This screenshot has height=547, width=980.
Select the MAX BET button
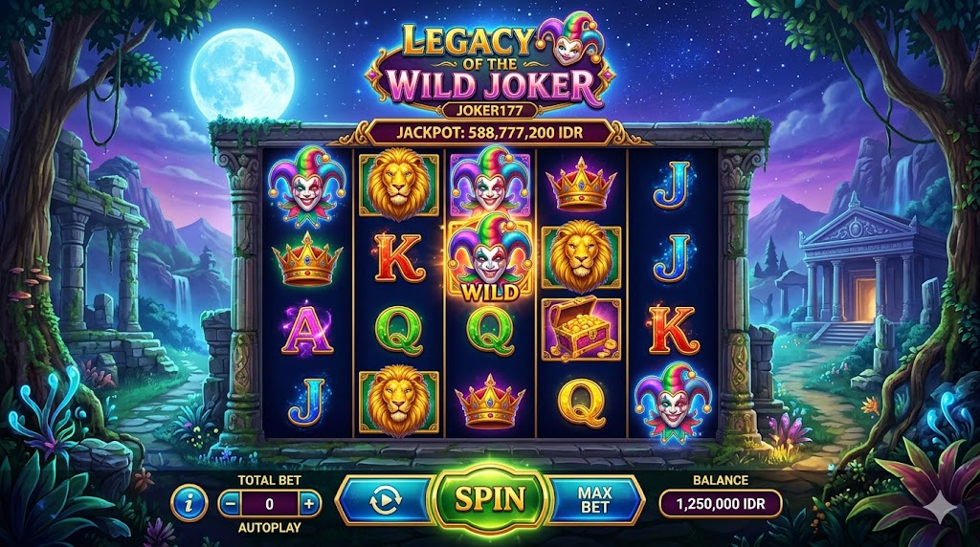pyautogui.click(x=594, y=500)
